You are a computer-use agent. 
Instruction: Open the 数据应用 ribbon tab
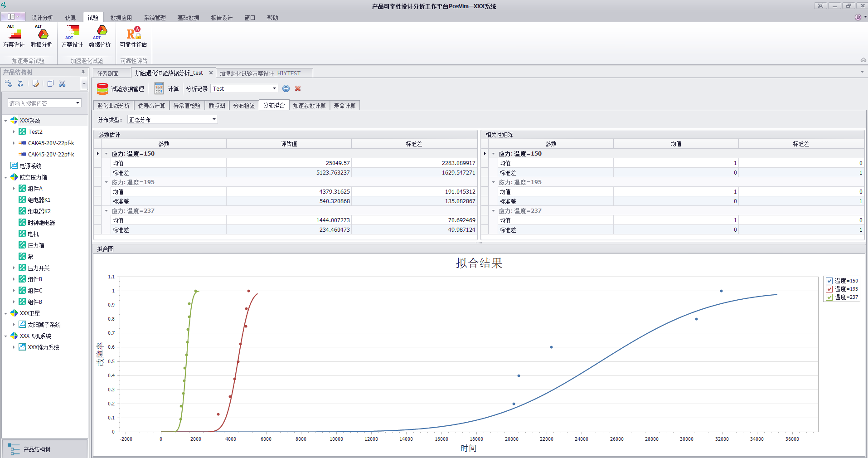(121, 18)
